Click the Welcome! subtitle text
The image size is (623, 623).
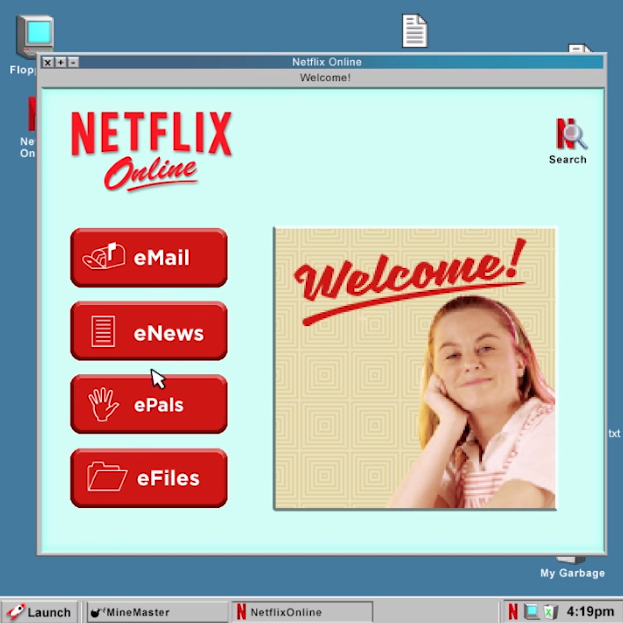pos(325,77)
